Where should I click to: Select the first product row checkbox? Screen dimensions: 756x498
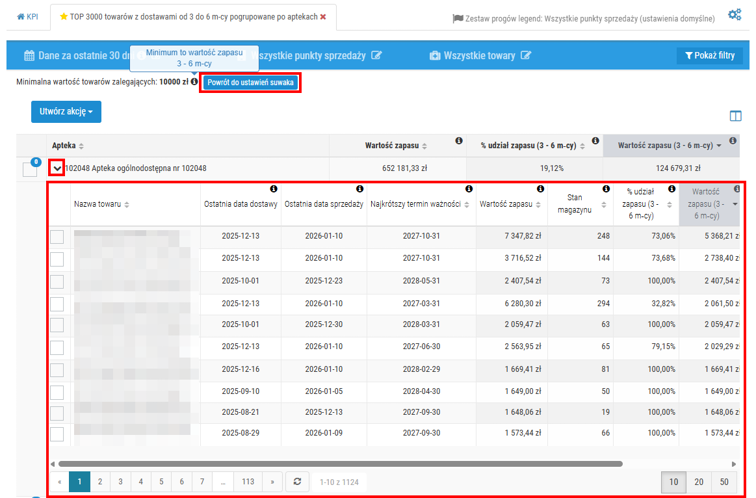57,236
